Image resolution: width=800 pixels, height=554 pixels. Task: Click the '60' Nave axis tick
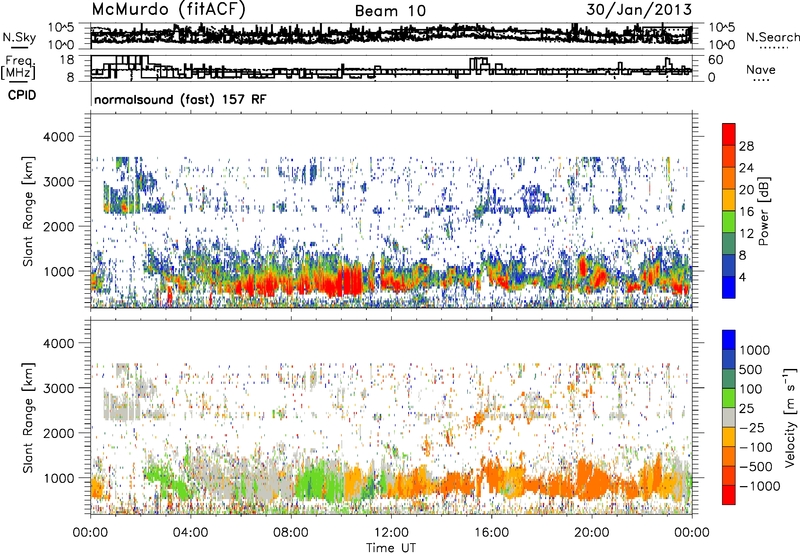(715, 60)
